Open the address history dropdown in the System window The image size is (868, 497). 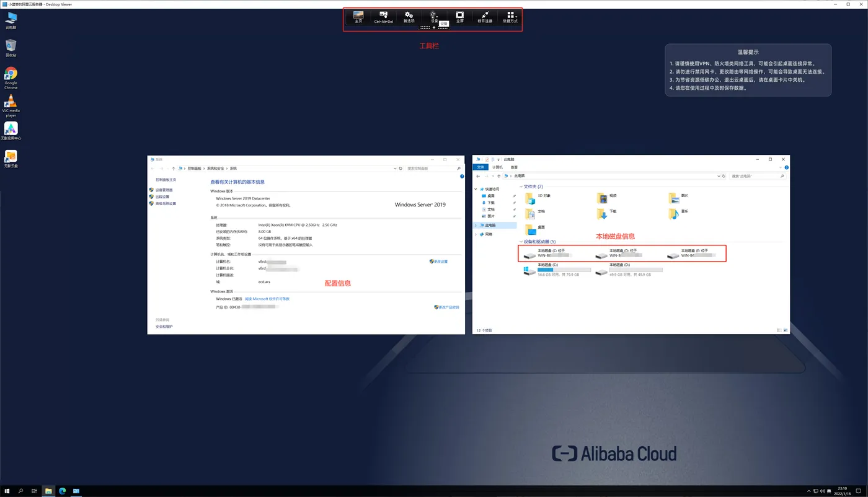[x=396, y=169]
